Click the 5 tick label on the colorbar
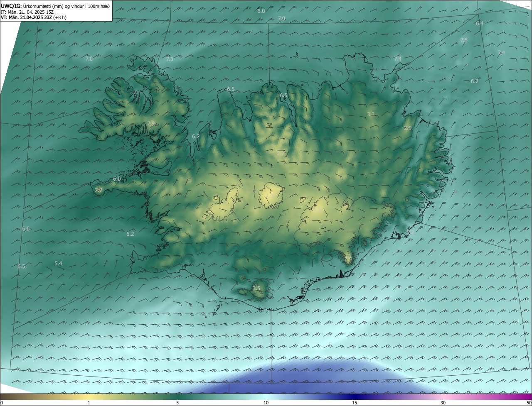 coord(177,403)
